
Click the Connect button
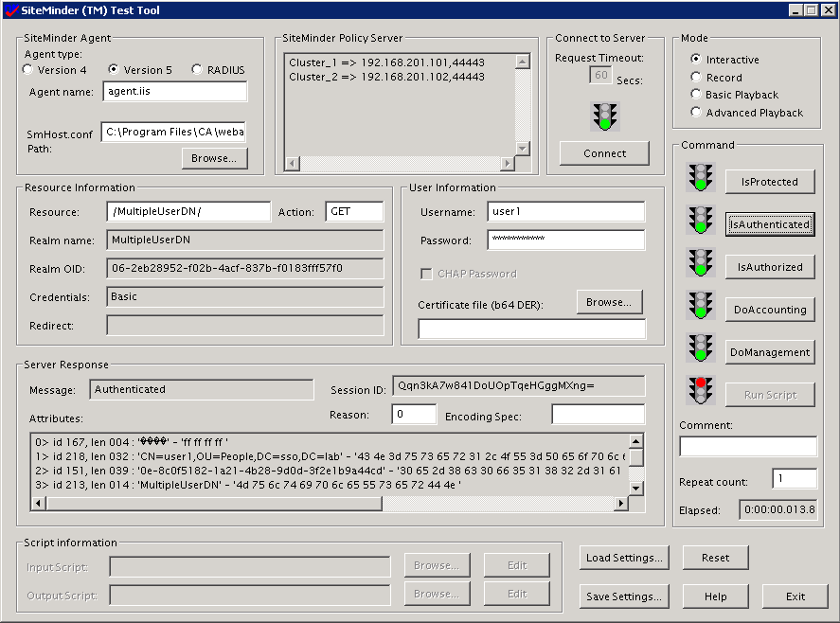(604, 153)
